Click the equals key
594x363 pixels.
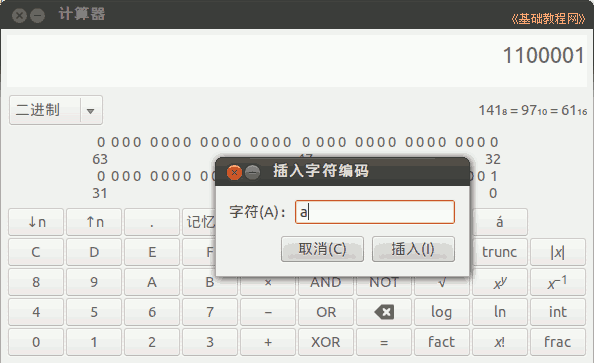click(x=384, y=342)
